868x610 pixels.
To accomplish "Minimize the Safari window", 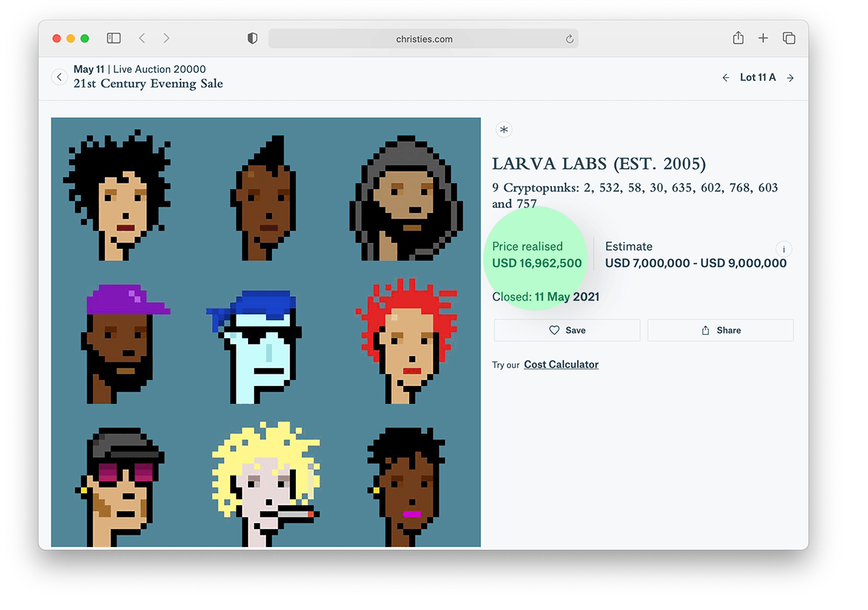I will pyautogui.click(x=70, y=38).
